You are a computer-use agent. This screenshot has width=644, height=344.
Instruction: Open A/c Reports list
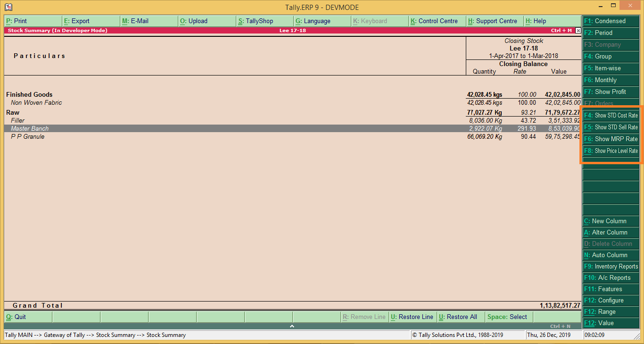tap(611, 277)
